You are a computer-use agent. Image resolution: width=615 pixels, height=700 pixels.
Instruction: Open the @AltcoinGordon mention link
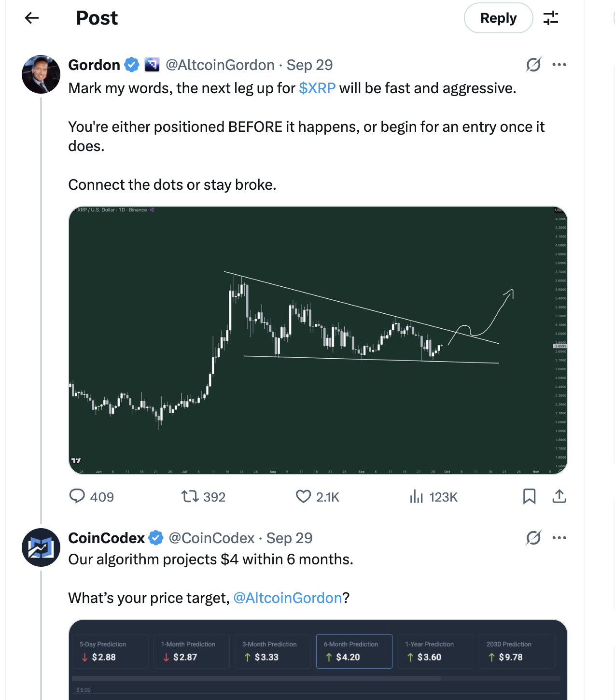[288, 598]
